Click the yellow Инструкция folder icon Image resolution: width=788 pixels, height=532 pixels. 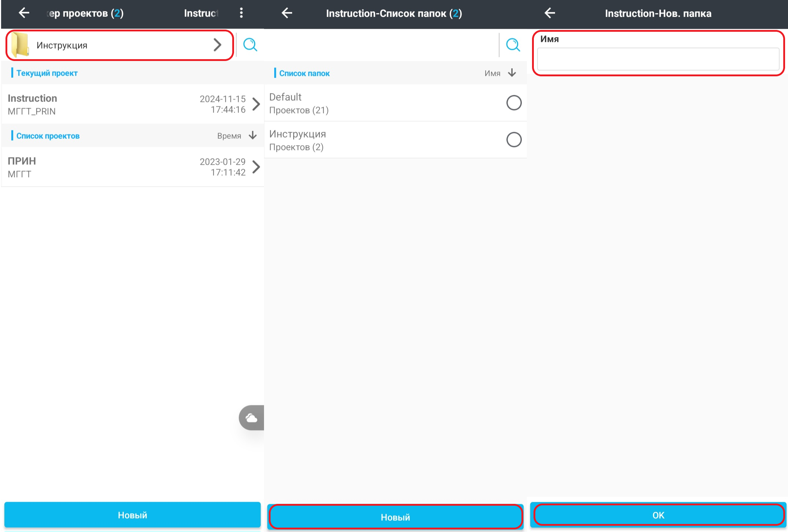20,45
